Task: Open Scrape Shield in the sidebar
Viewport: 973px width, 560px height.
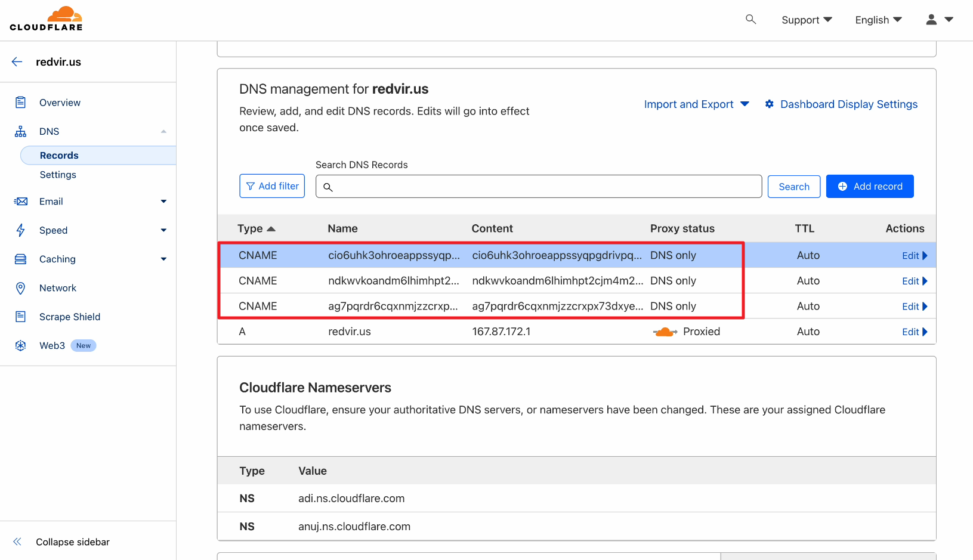Action: click(69, 317)
